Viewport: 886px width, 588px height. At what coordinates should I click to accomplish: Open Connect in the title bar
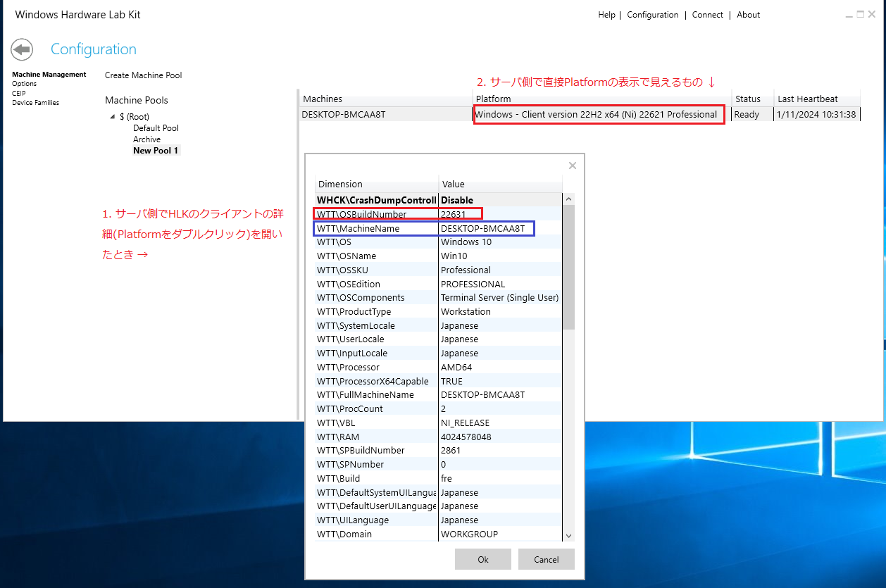[x=707, y=14]
